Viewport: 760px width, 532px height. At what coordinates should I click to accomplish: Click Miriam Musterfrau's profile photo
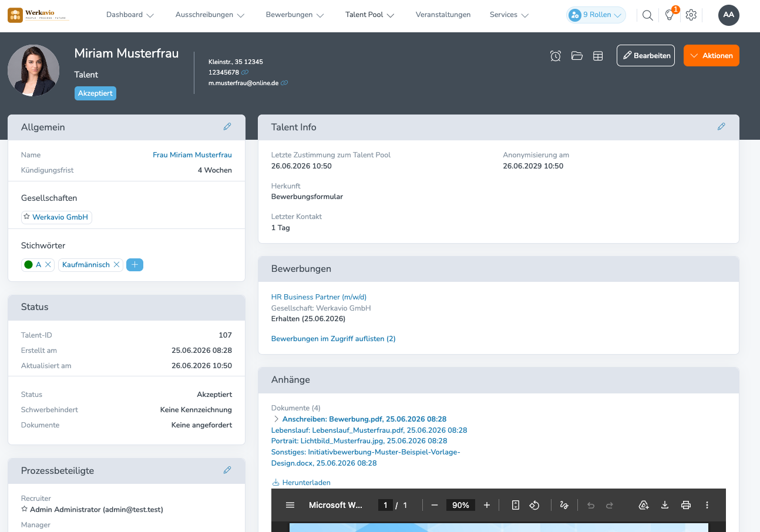point(33,70)
